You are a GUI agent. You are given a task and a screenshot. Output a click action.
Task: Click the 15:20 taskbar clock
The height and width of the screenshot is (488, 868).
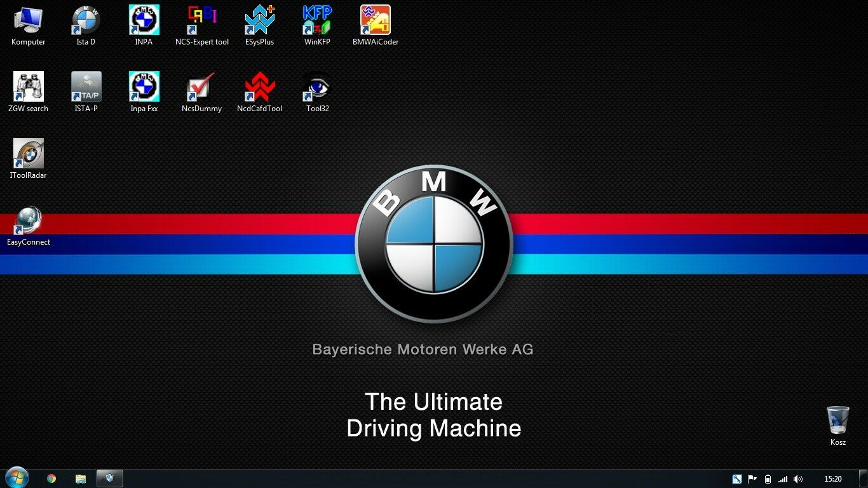tap(832, 479)
